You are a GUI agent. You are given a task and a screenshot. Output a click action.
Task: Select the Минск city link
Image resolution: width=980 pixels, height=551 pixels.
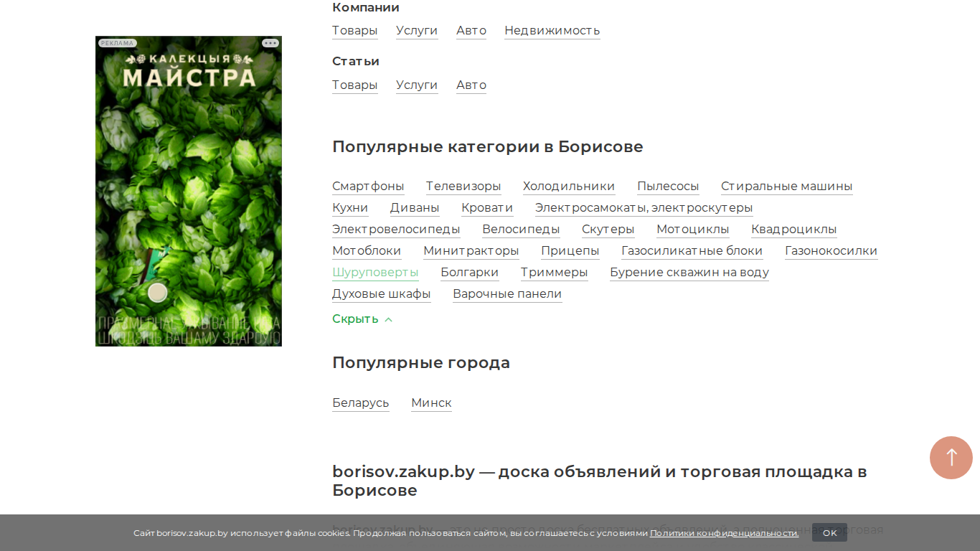coord(431,403)
